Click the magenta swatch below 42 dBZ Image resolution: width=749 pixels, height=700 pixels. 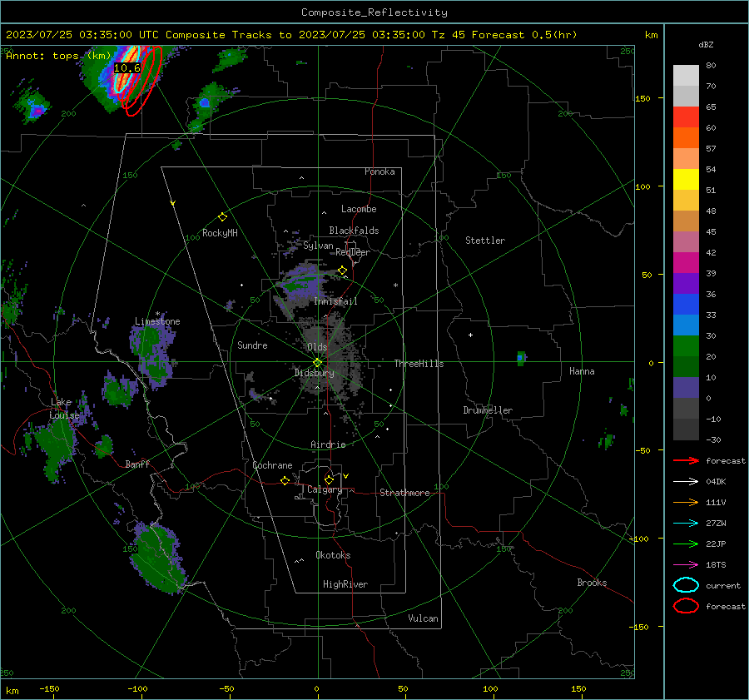(686, 262)
